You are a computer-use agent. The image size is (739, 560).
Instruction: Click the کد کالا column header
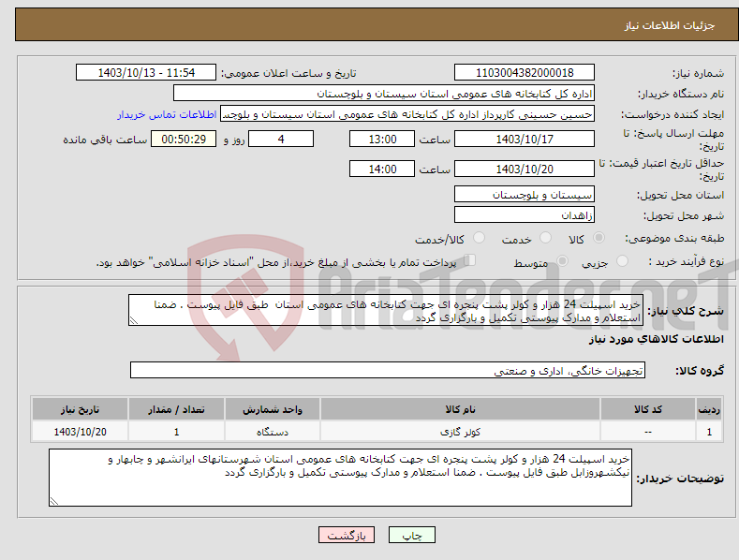click(648, 409)
